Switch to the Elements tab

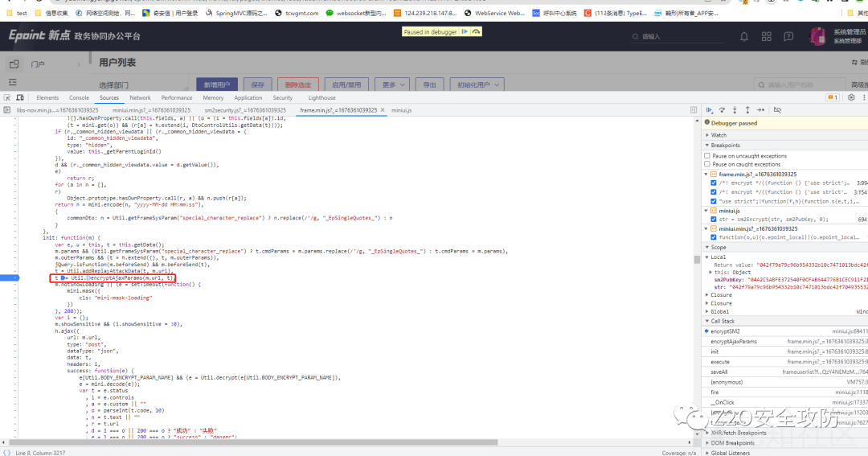click(x=47, y=97)
